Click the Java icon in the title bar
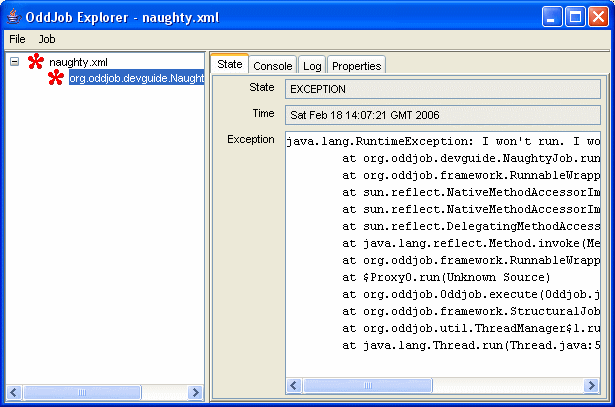 pyautogui.click(x=14, y=16)
